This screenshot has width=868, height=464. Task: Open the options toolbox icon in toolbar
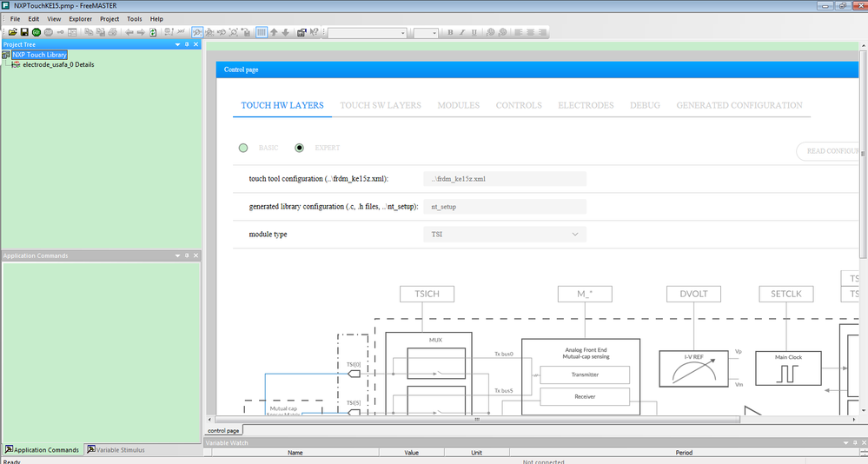click(x=301, y=32)
